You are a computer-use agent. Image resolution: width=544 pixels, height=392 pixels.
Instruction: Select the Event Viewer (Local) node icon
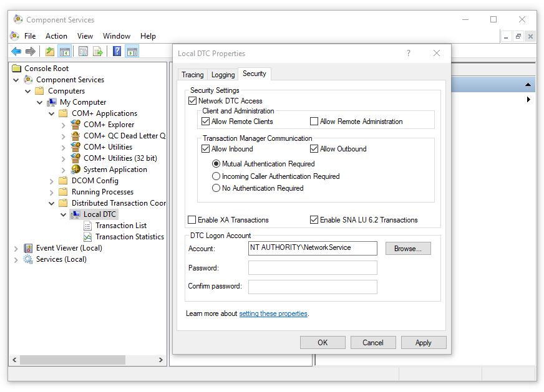28,248
